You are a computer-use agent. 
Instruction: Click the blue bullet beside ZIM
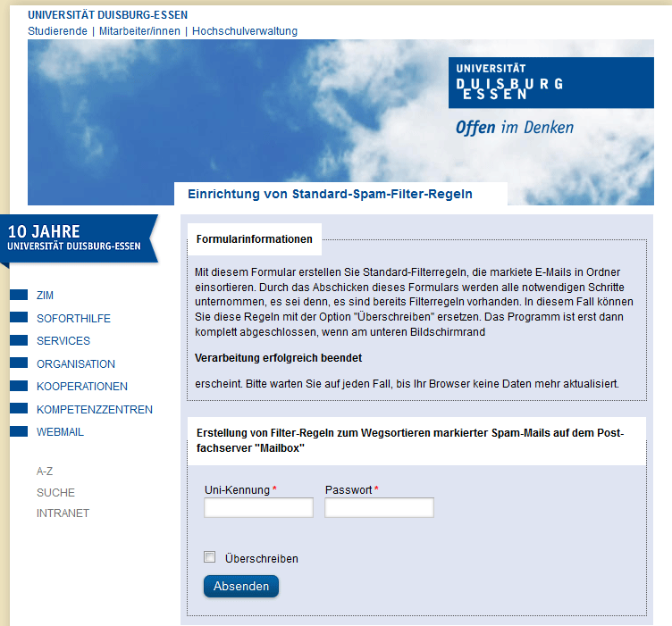coord(20,295)
